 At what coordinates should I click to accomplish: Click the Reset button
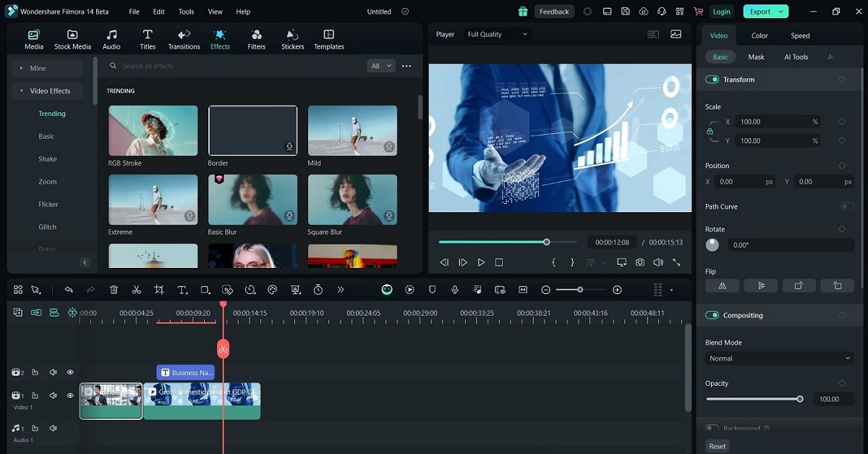pos(718,446)
